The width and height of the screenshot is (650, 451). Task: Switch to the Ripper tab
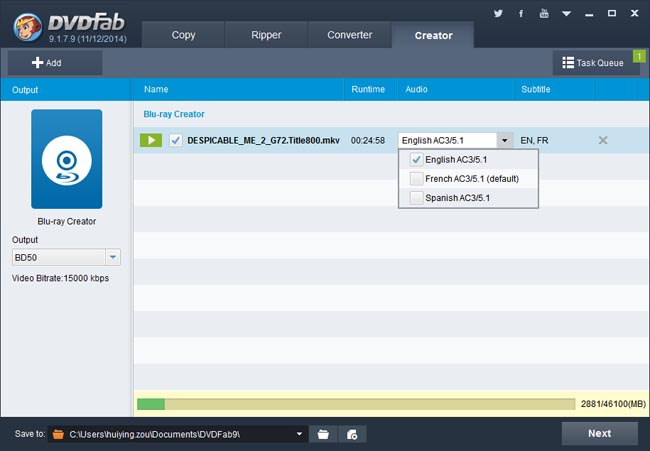[266, 35]
